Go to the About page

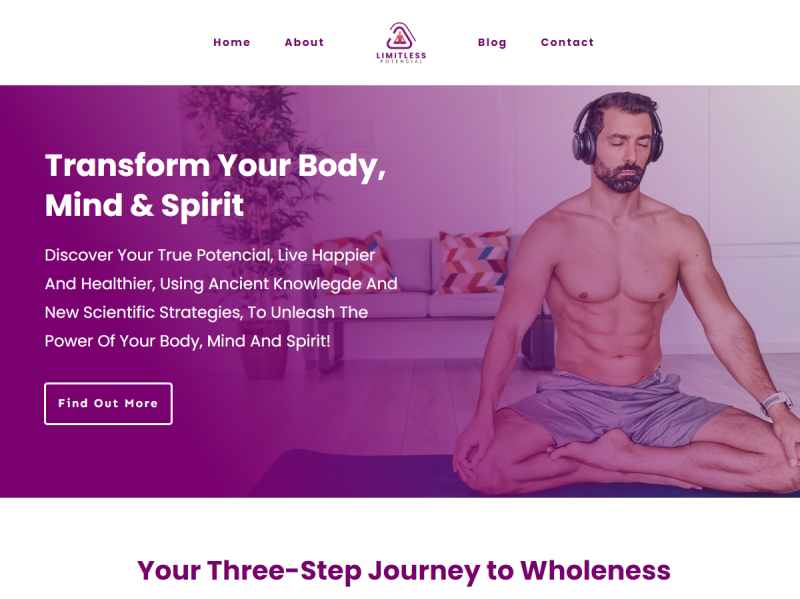pyautogui.click(x=304, y=42)
